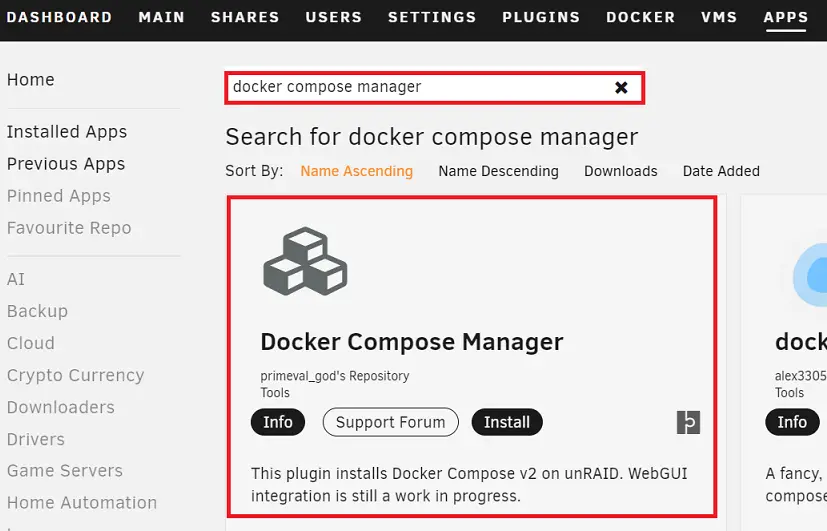Viewport: 827px width, 531px height.
Task: Show Installed Apps
Action: coord(67,132)
